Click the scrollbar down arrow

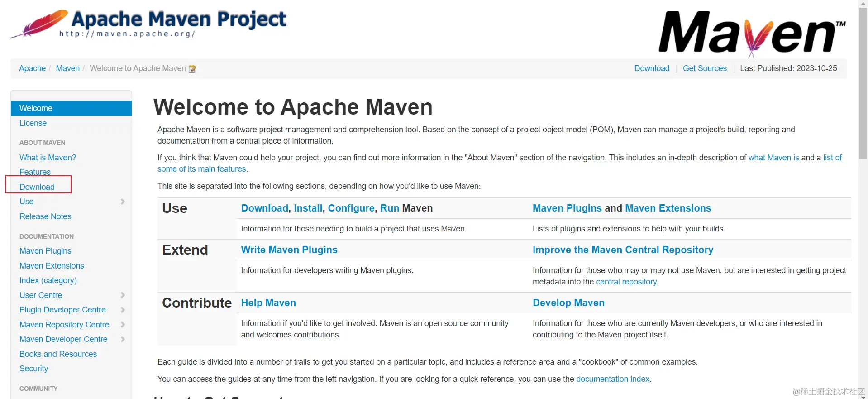pyautogui.click(x=863, y=396)
